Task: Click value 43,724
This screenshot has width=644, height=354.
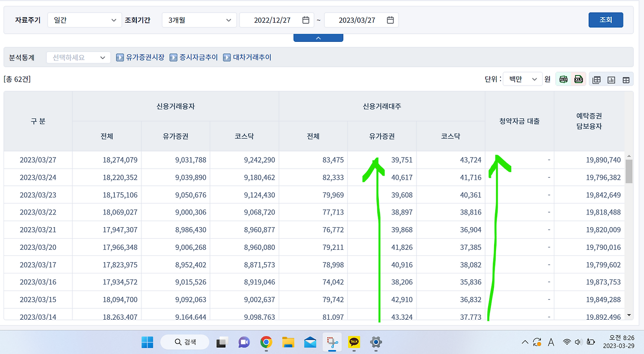Action: (470, 160)
